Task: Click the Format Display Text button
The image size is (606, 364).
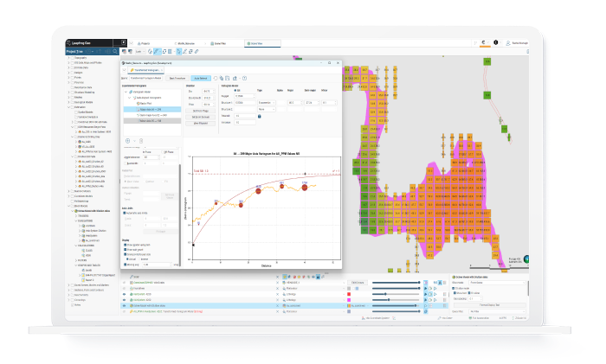Action: (x=489, y=305)
